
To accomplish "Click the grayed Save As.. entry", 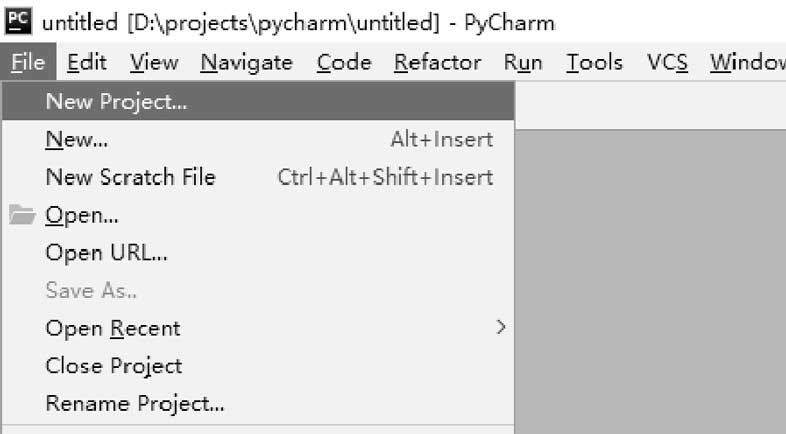I will pos(258,290).
